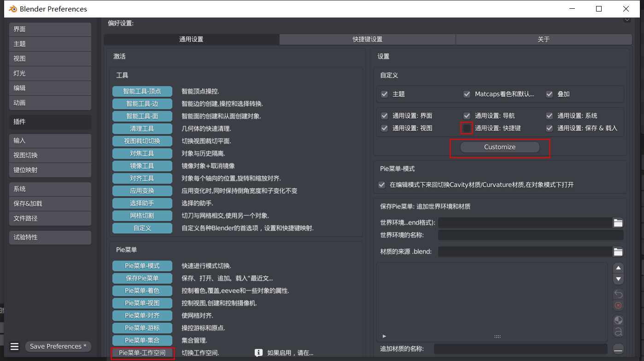Click 世界环境的名称 input field
Screen dimensions: 644x361
click(531, 235)
